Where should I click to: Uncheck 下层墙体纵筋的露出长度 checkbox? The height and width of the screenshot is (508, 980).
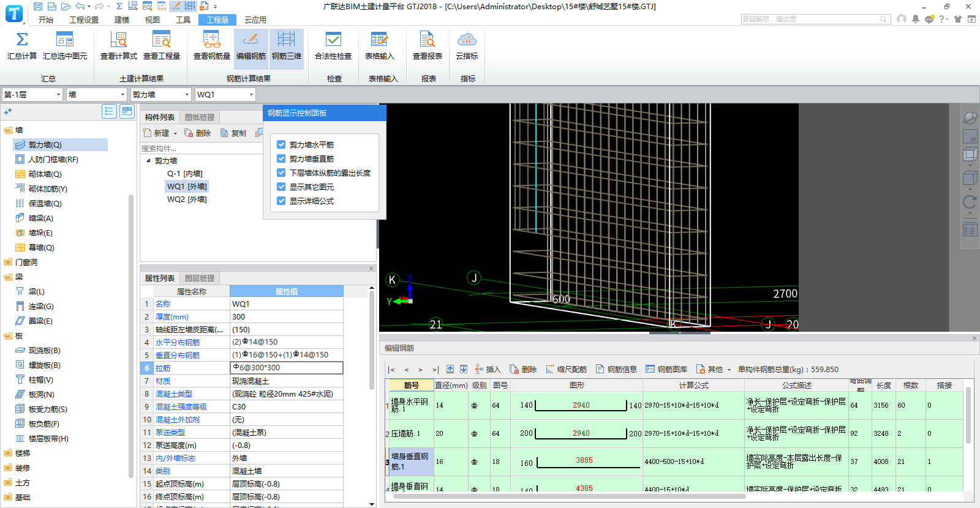(281, 173)
